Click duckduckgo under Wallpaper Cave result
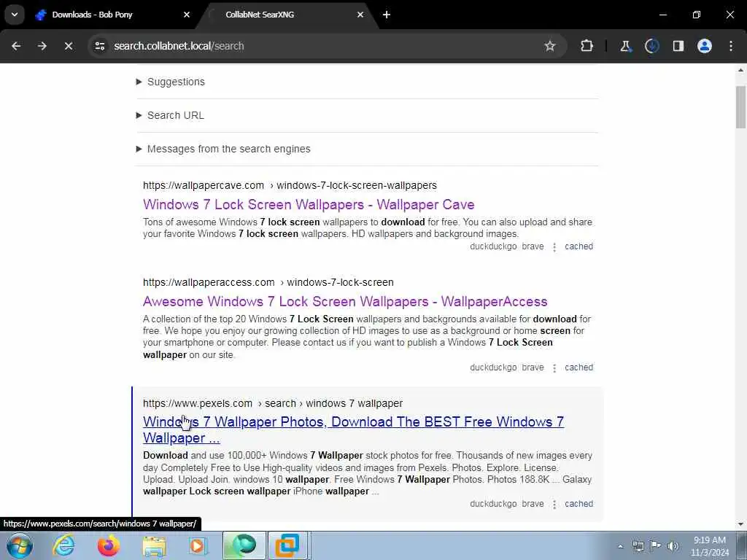Viewport: 747px width, 560px height. click(x=493, y=246)
